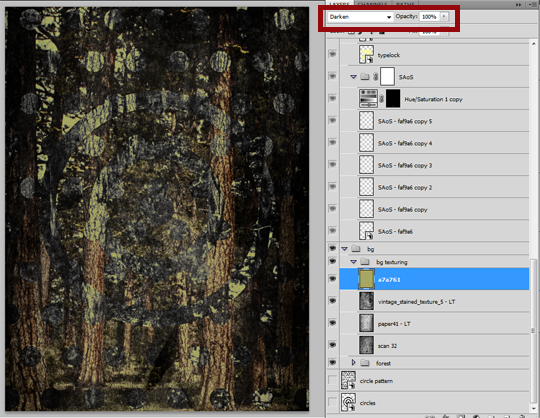
Task: Collapse the panel with double-arrow icon
Action: click(518, 4)
